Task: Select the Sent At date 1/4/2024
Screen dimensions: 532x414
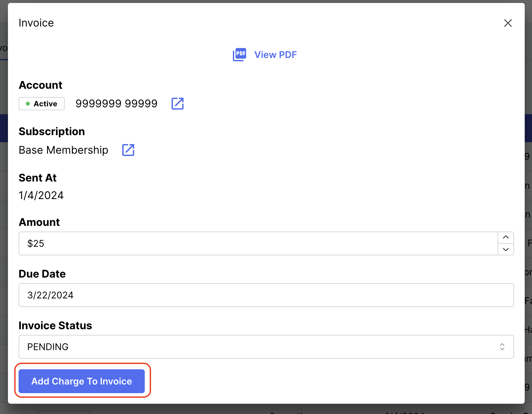Action: tap(41, 195)
